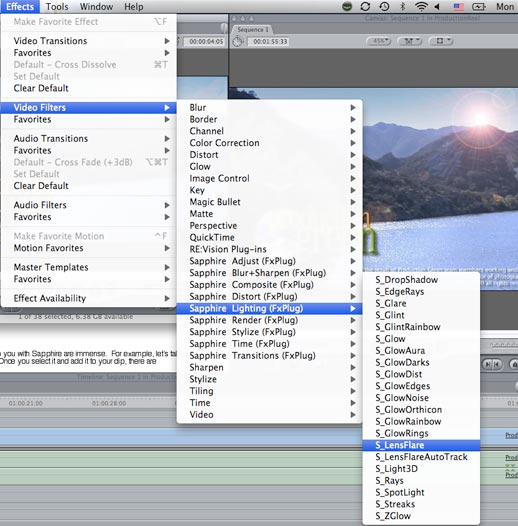Viewport: 518px width, 526px height.
Task: Choose Clear Default under Video Transitions
Action: point(89,88)
